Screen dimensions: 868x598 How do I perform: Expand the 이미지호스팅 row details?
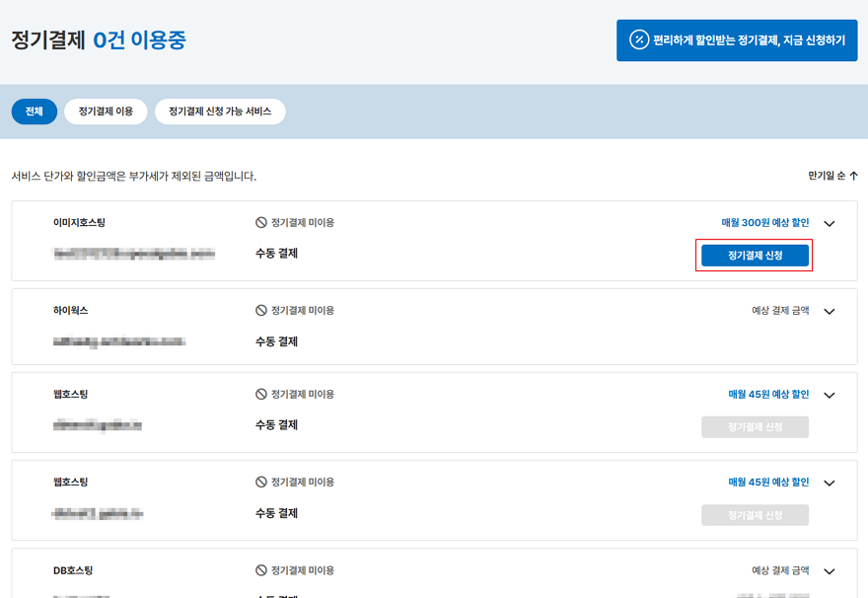point(829,224)
